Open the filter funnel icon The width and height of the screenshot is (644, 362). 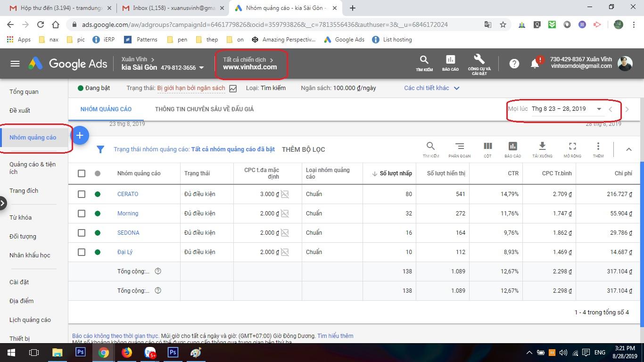click(100, 149)
